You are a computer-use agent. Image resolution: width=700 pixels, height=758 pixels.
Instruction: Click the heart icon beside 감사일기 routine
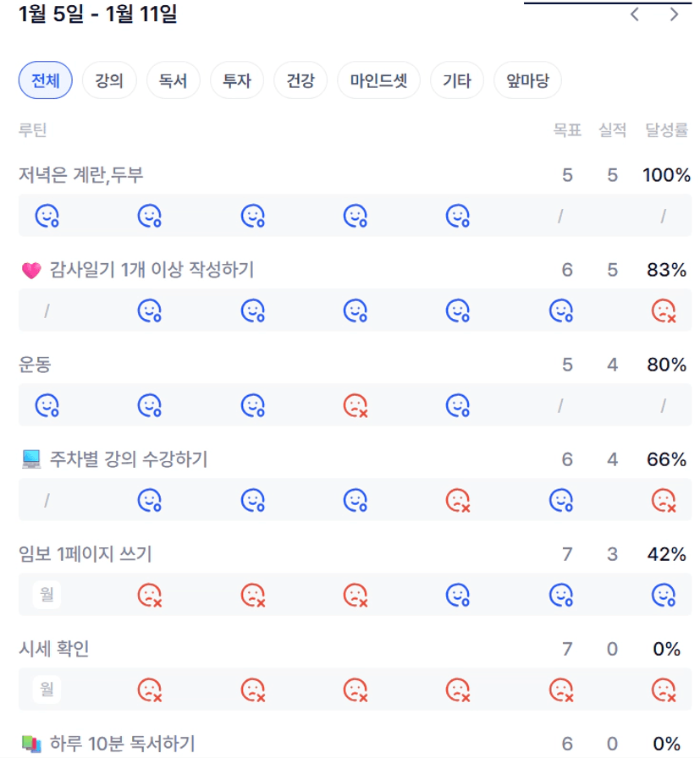pyautogui.click(x=30, y=271)
